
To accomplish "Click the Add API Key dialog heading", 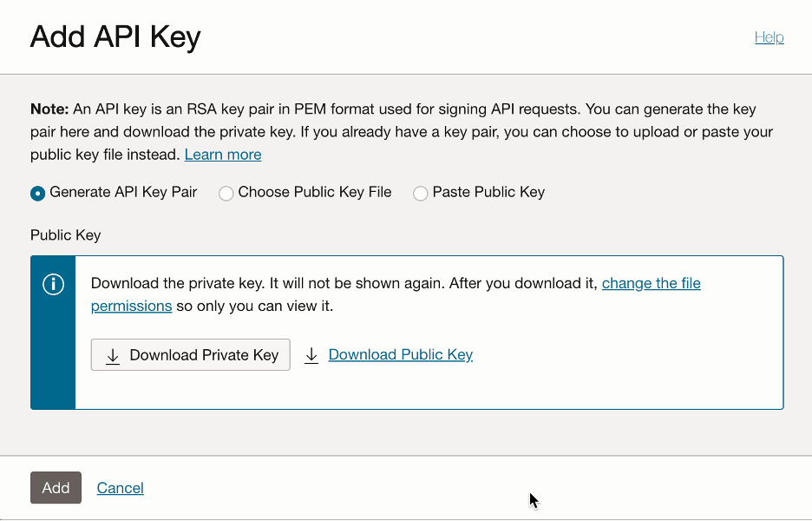I will (115, 37).
